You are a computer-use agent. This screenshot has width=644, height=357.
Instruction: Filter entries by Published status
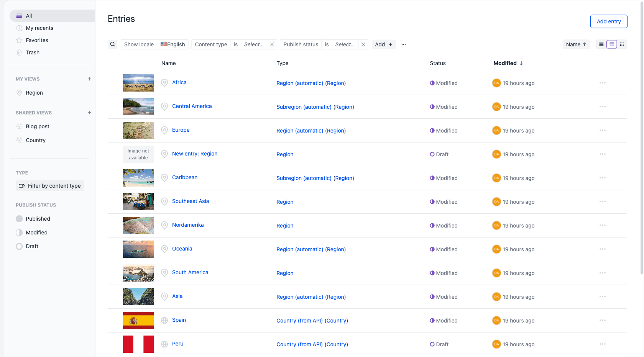[33, 219]
